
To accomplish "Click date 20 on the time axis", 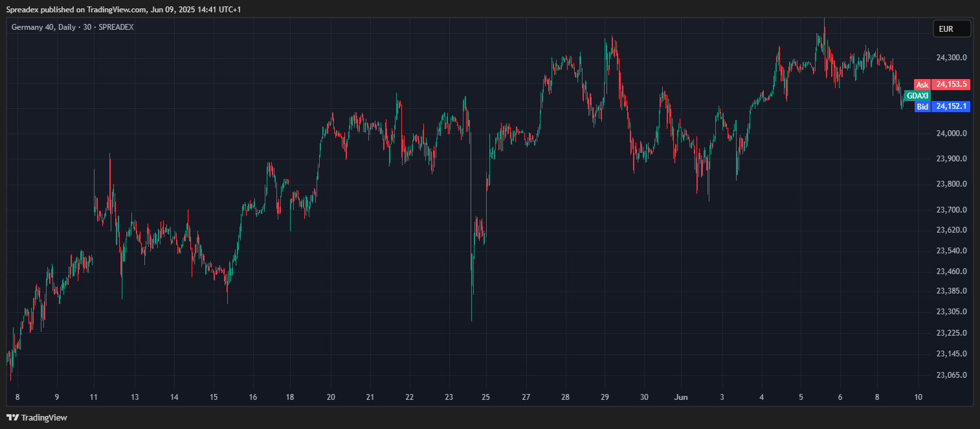I will [331, 397].
